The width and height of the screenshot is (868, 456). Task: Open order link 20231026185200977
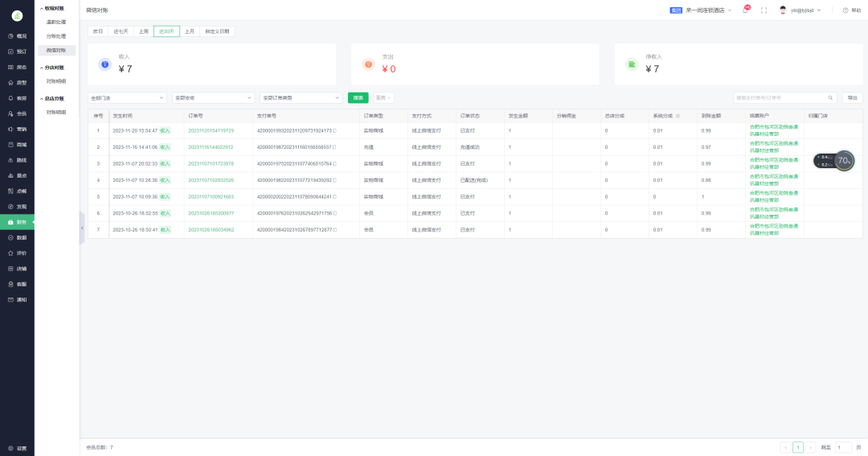(211, 213)
